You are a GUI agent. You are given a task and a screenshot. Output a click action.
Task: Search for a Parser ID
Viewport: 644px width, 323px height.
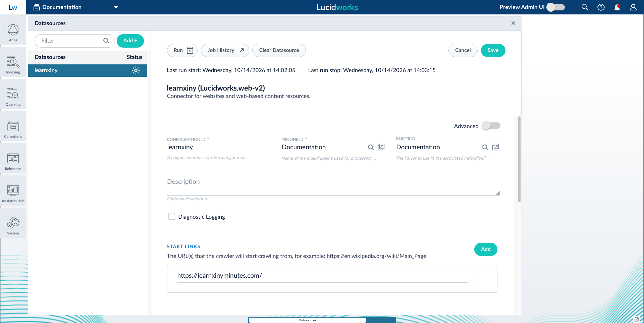coord(485,147)
